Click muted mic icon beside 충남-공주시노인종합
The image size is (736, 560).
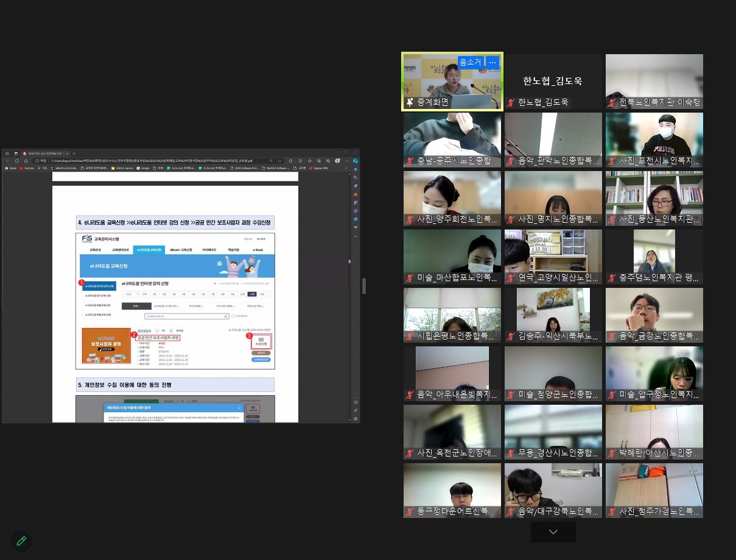pyautogui.click(x=410, y=161)
